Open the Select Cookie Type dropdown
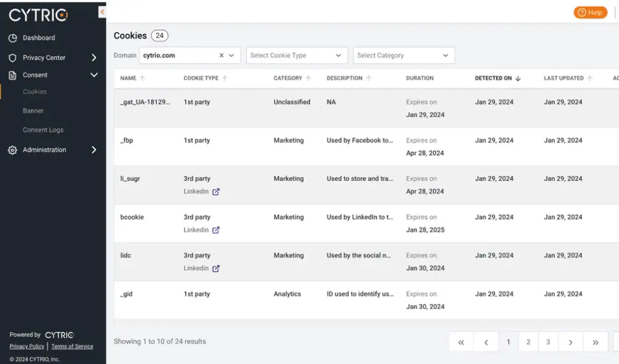Screen dimensions: 619x364 pyautogui.click(x=297, y=56)
